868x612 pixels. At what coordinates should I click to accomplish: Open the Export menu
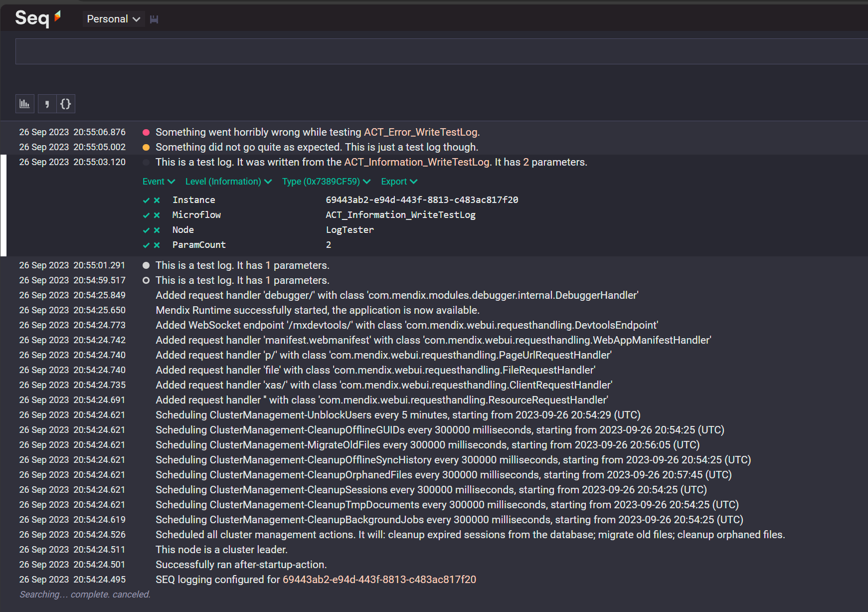point(398,182)
